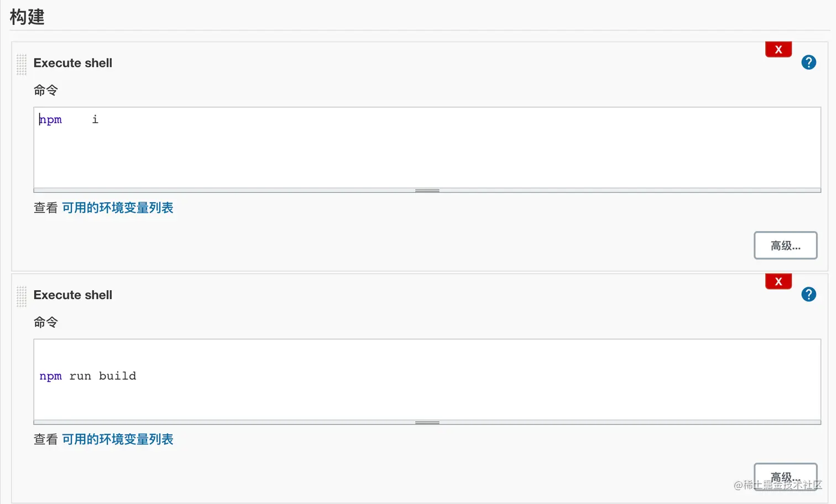836x504 pixels.
Task: Click the word build in the second command
Action: (x=117, y=376)
